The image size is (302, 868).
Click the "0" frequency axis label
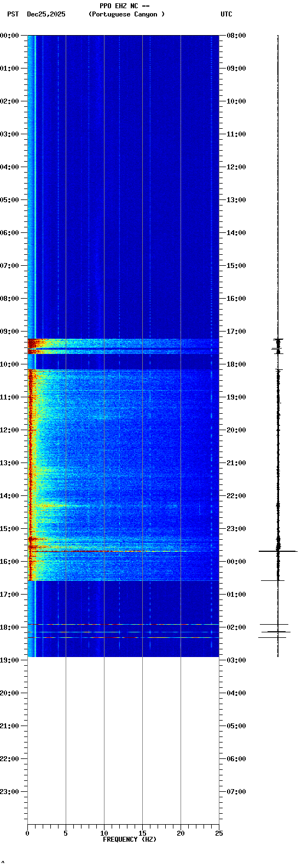[27, 833]
